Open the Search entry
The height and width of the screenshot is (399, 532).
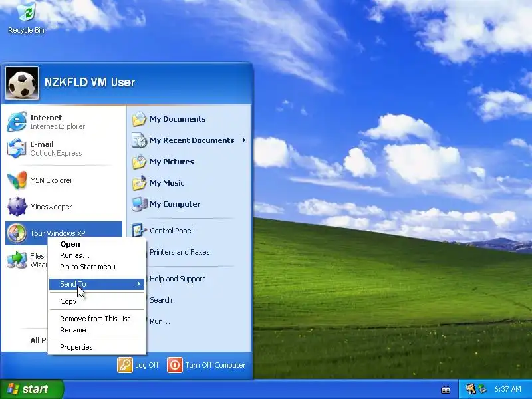[x=161, y=300]
